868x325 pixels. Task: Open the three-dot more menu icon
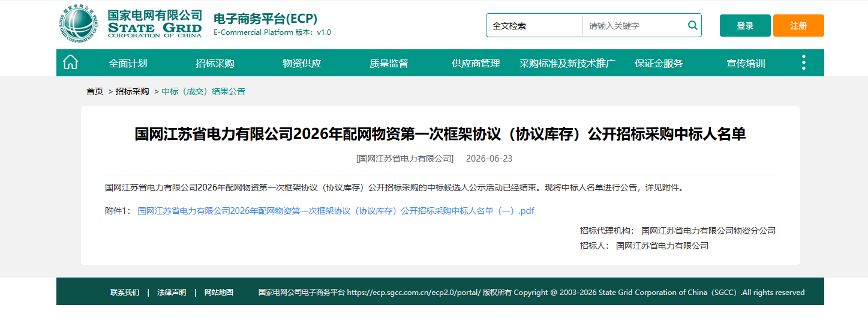point(803,62)
